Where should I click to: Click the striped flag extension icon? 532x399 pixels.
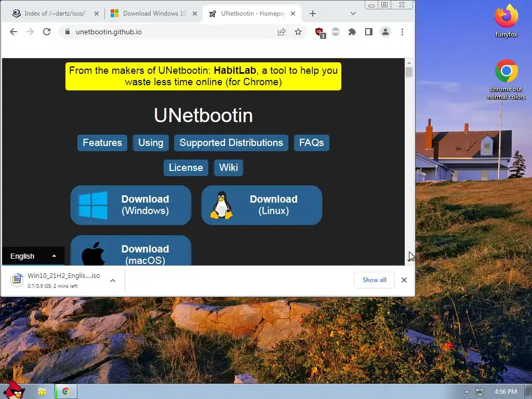[336, 32]
